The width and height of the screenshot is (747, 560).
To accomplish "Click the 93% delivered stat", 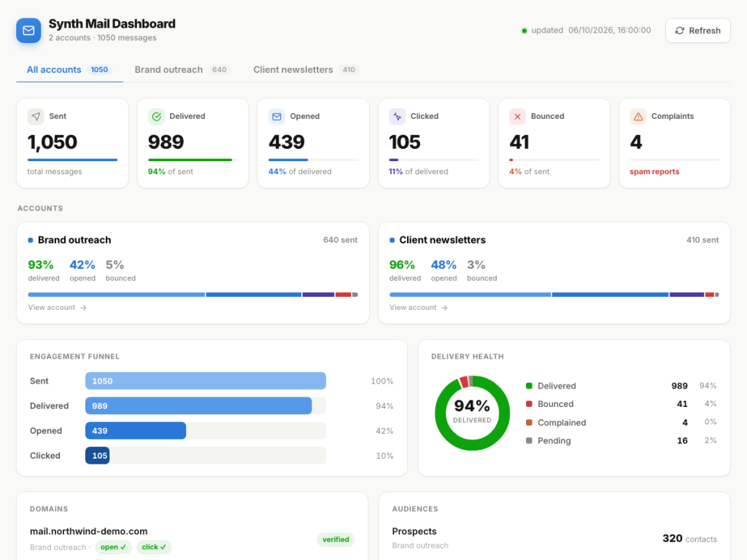I will point(43,270).
